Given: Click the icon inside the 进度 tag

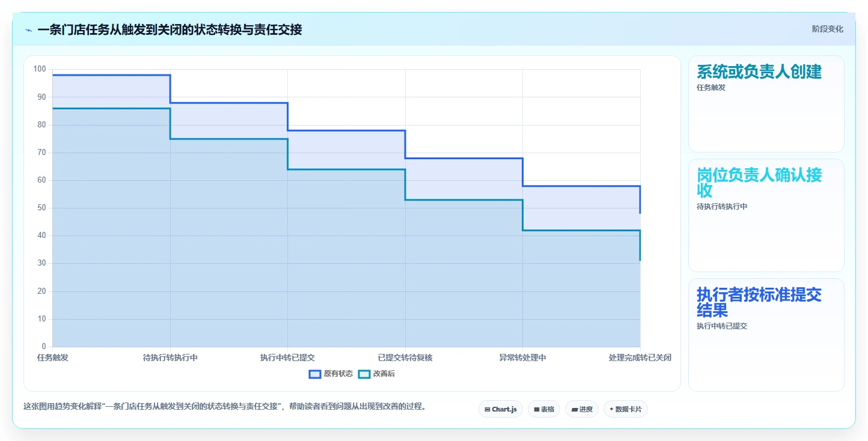Looking at the screenshot, I should [x=574, y=409].
